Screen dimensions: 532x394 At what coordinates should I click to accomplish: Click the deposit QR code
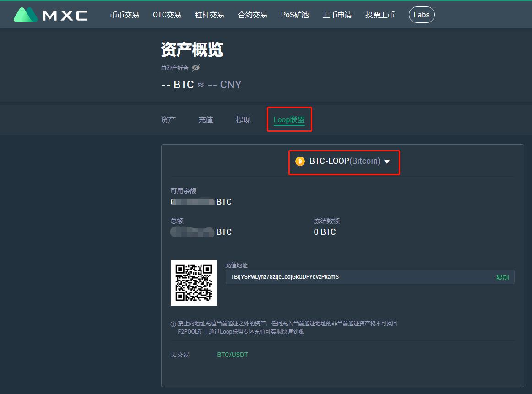[x=193, y=283]
